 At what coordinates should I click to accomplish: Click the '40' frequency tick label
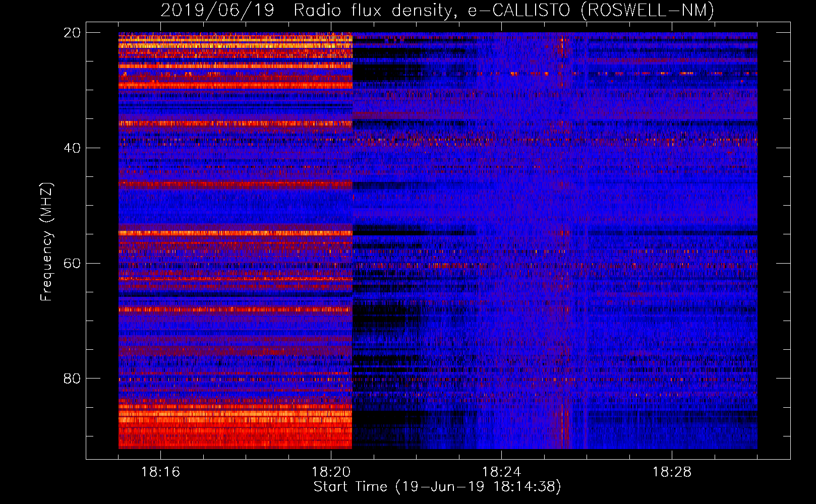[72, 148]
